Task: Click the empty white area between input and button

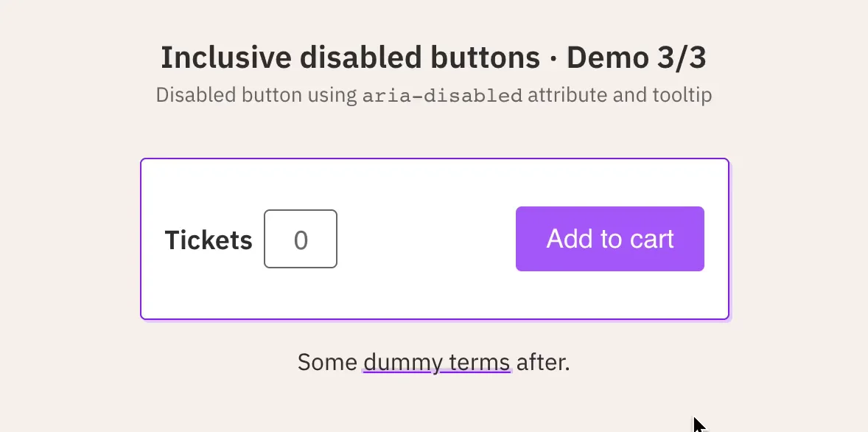Action: (426, 239)
